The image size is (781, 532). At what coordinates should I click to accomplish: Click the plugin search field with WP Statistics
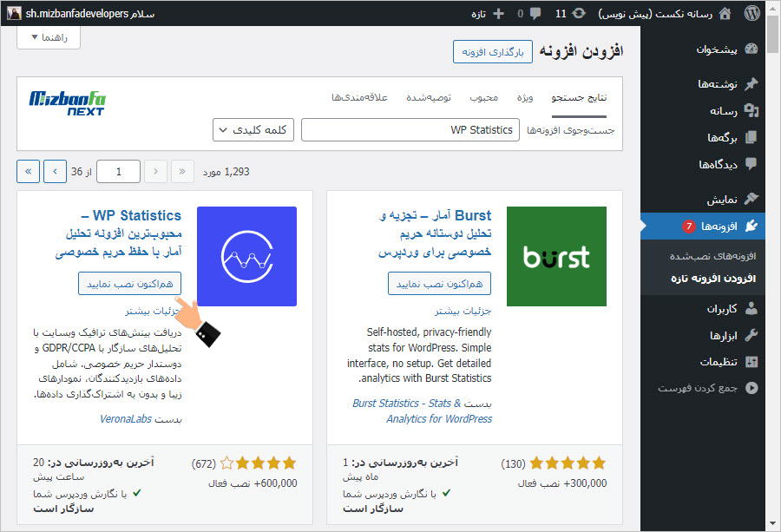410,129
